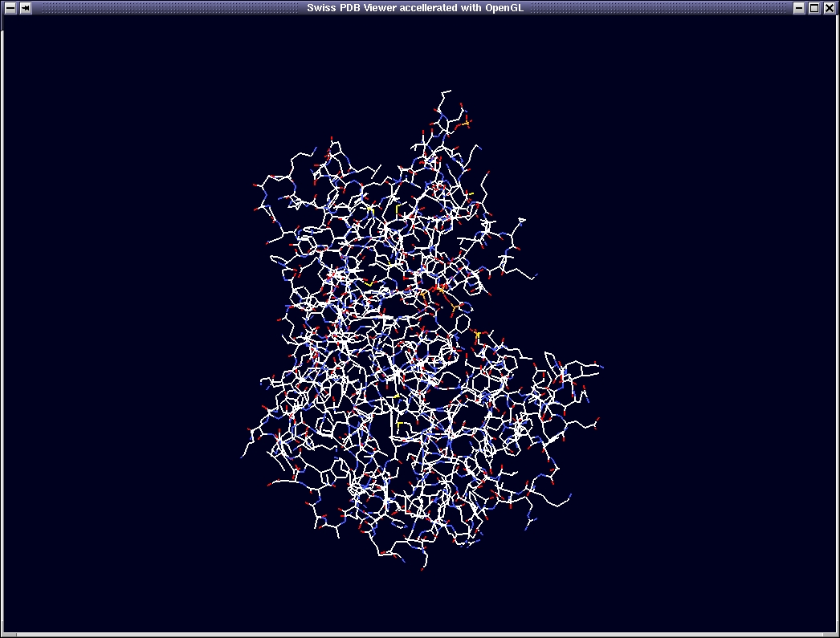The height and width of the screenshot is (638, 840).
Task: Click the left border of the window
Action: (2, 321)
